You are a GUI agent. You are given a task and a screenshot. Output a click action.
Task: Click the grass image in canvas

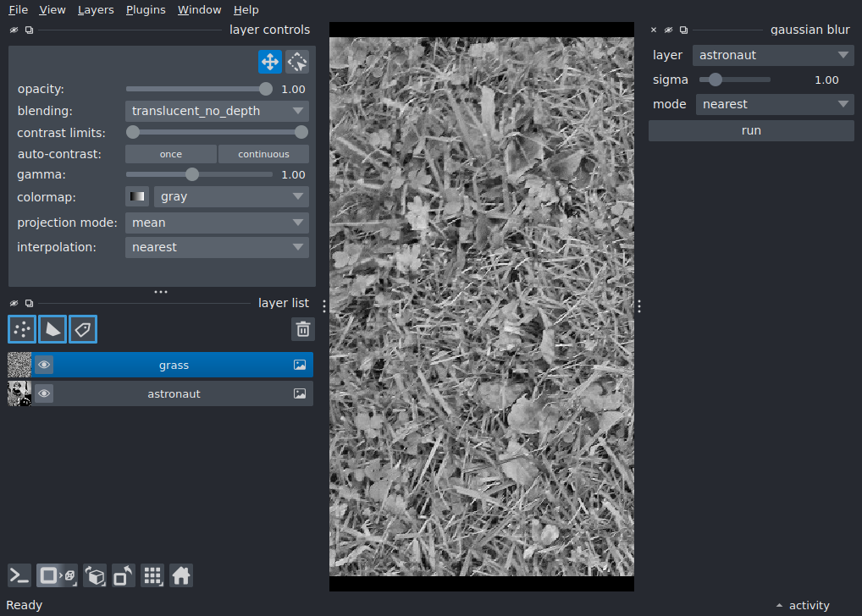click(482, 306)
